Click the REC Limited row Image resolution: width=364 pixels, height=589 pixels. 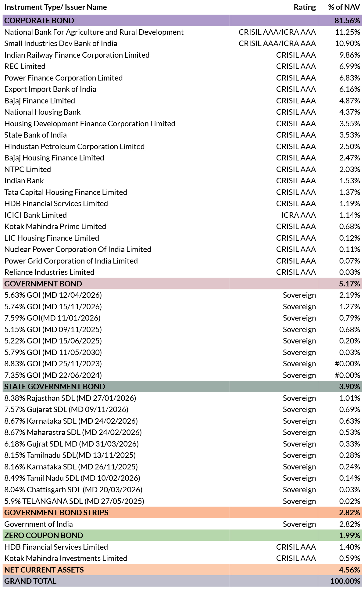182,66
